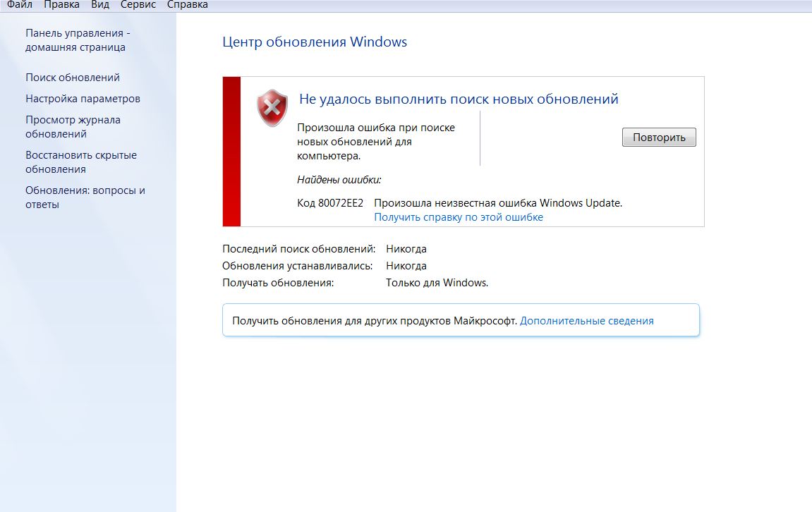Click the Получать обновления label
Screen dimensions: 812x512
(x=278, y=283)
